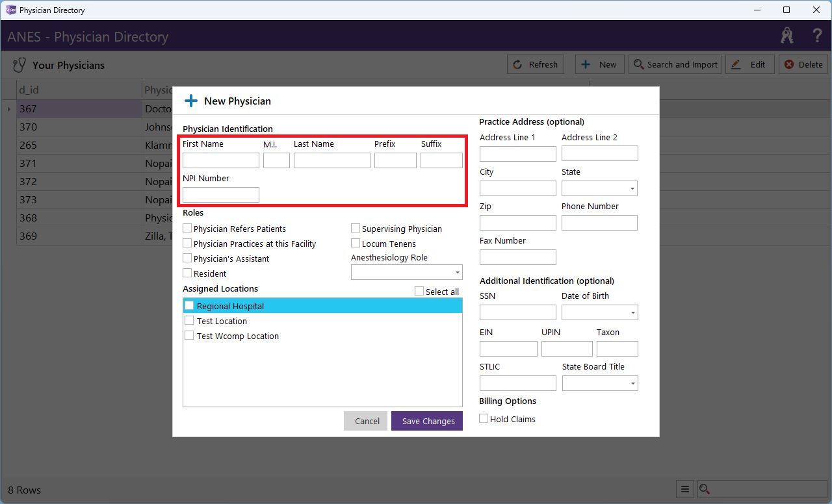The width and height of the screenshot is (832, 504).
Task: Refresh the physician list
Action: click(536, 64)
